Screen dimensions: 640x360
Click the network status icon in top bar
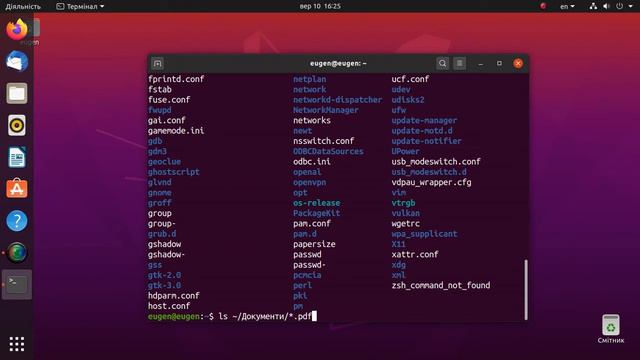coord(593,6)
